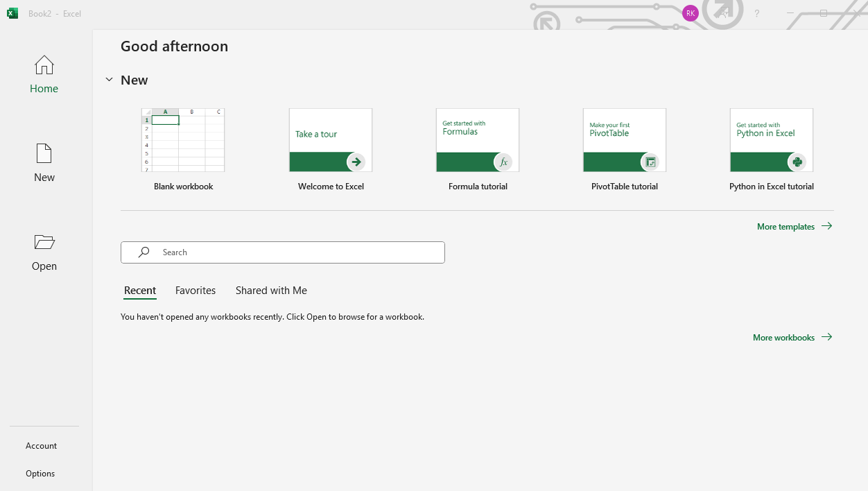Click the More templates link
868x491 pixels.
[786, 227]
